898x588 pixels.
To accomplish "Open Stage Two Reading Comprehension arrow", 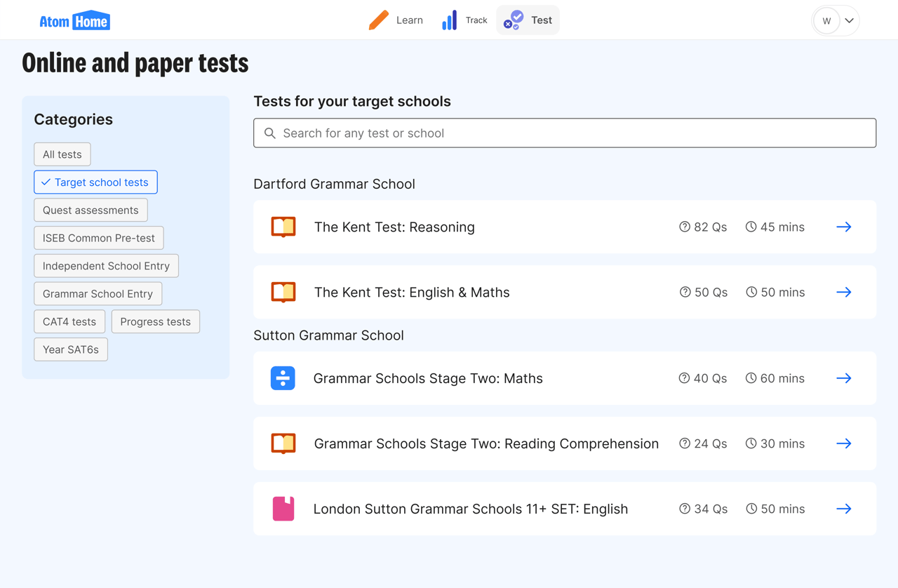I will tap(843, 443).
